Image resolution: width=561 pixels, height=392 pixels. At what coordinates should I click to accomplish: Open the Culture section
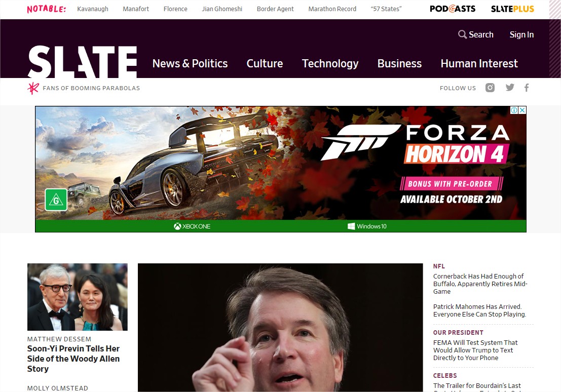[265, 63]
